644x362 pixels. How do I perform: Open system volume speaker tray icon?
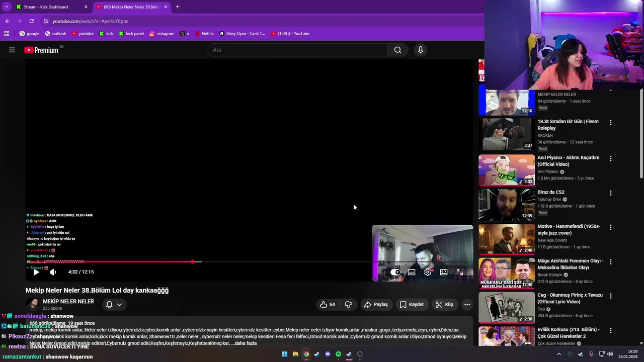[x=610, y=354]
